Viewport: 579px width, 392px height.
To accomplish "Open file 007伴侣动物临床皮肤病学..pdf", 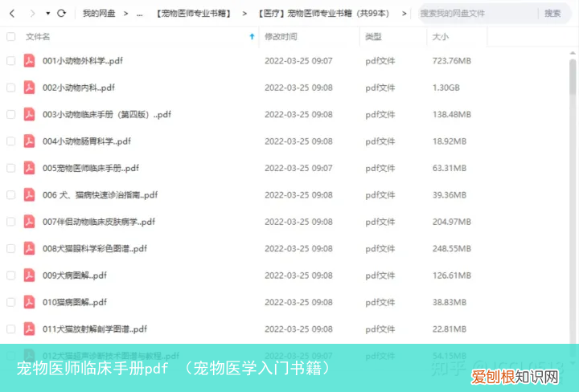I will [x=99, y=222].
